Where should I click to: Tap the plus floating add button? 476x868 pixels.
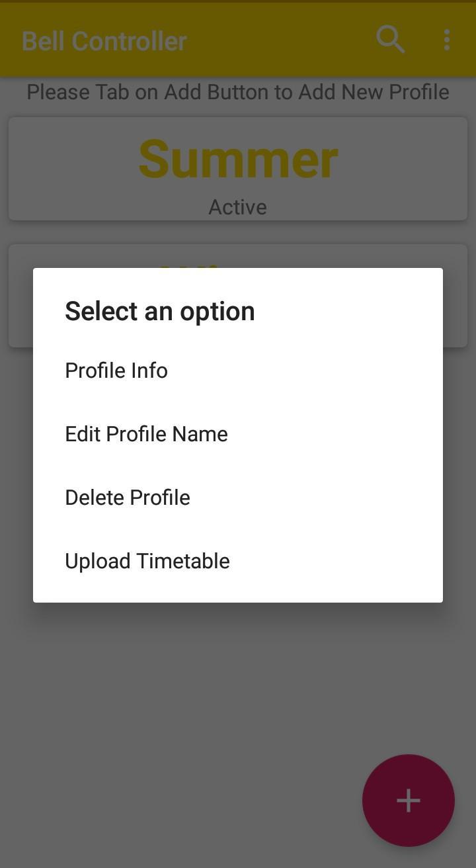point(408,800)
